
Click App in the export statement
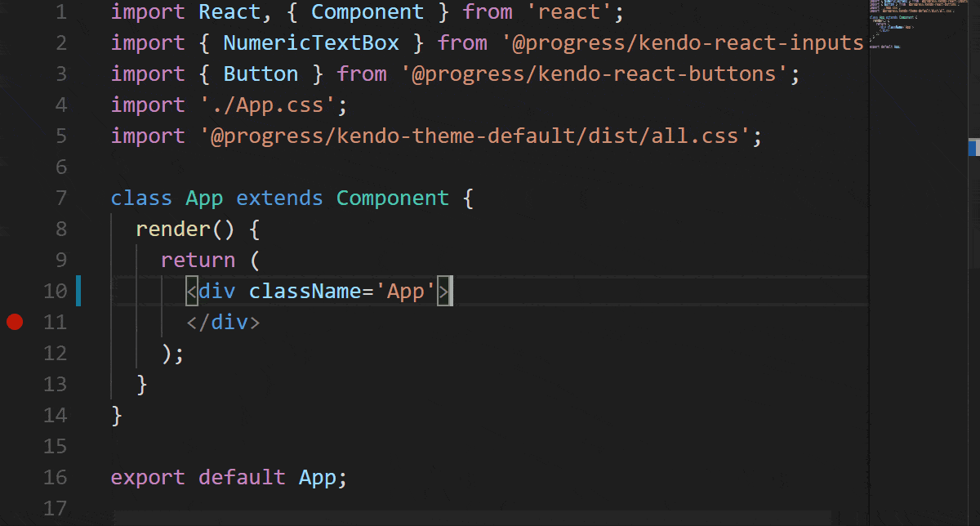[x=318, y=478]
